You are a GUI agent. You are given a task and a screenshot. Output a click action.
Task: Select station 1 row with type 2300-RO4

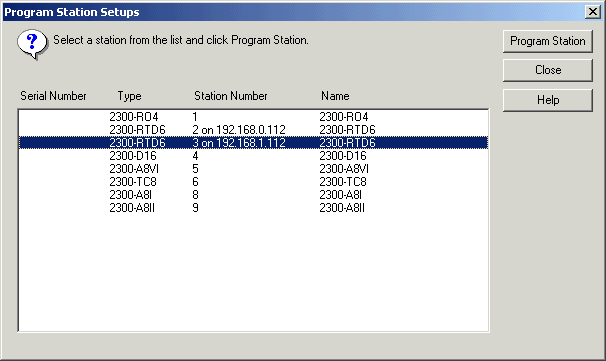point(254,117)
